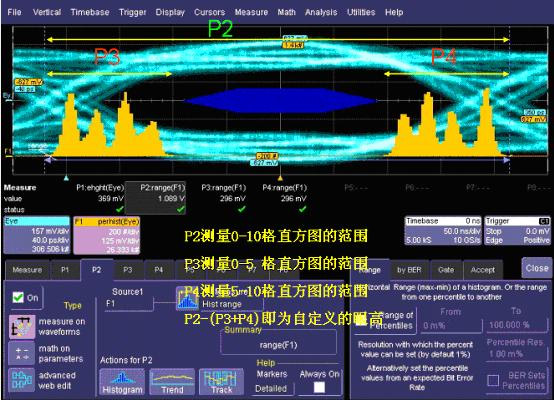The height and width of the screenshot is (400, 554).
Task: Open the Source1 F1 selector
Action: pyautogui.click(x=128, y=304)
